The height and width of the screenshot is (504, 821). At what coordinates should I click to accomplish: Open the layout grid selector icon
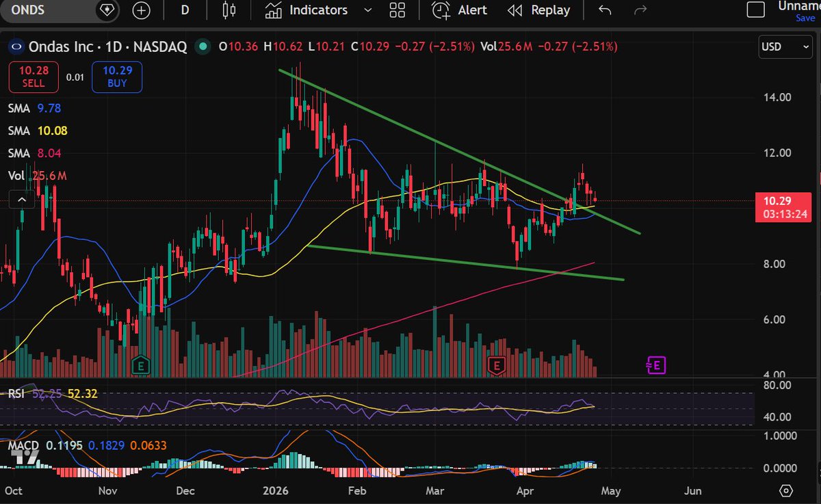(x=397, y=10)
